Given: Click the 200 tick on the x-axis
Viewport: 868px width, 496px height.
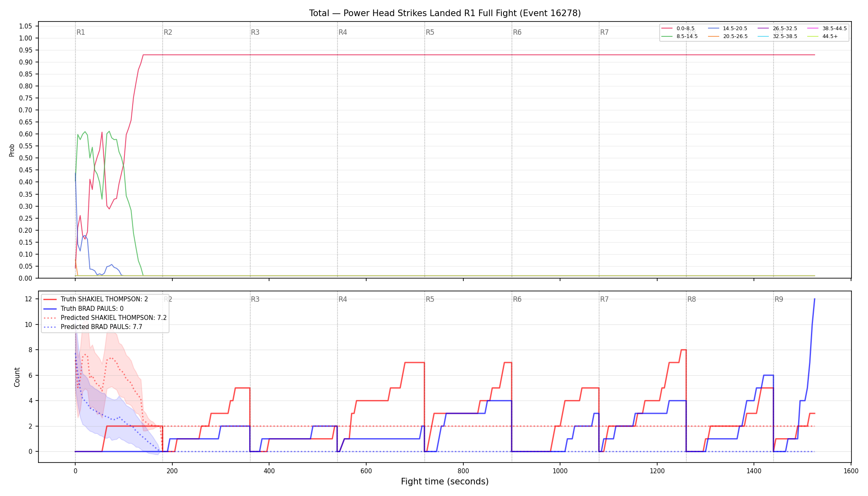Looking at the screenshot, I should point(172,471).
